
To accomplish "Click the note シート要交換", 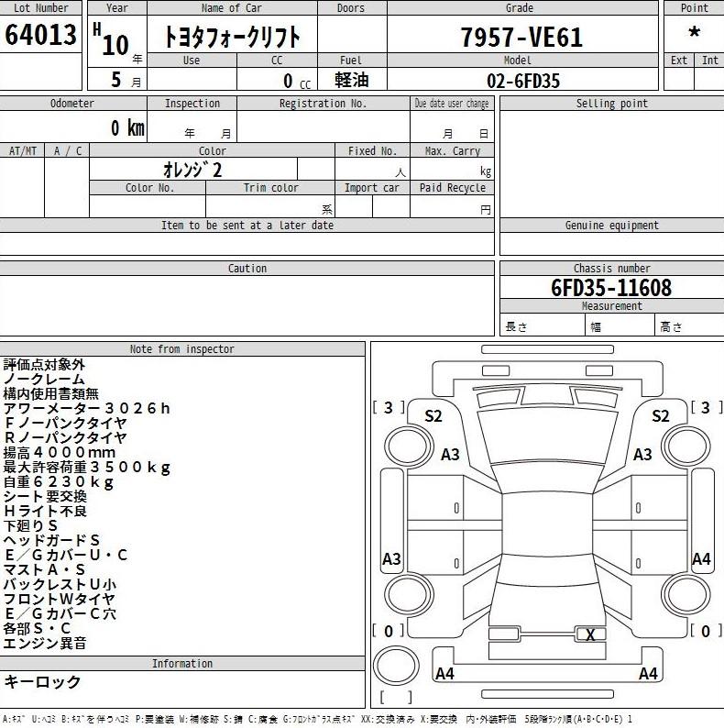I will [x=45, y=497].
